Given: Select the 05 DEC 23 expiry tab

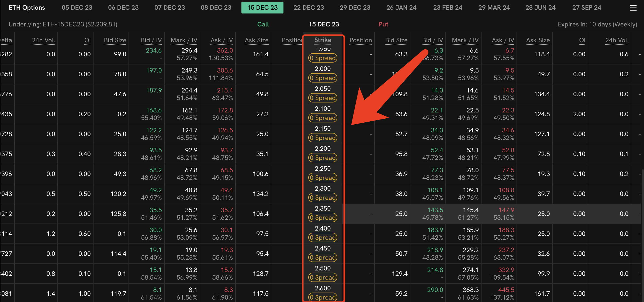Looking at the screenshot, I should click(x=77, y=8).
